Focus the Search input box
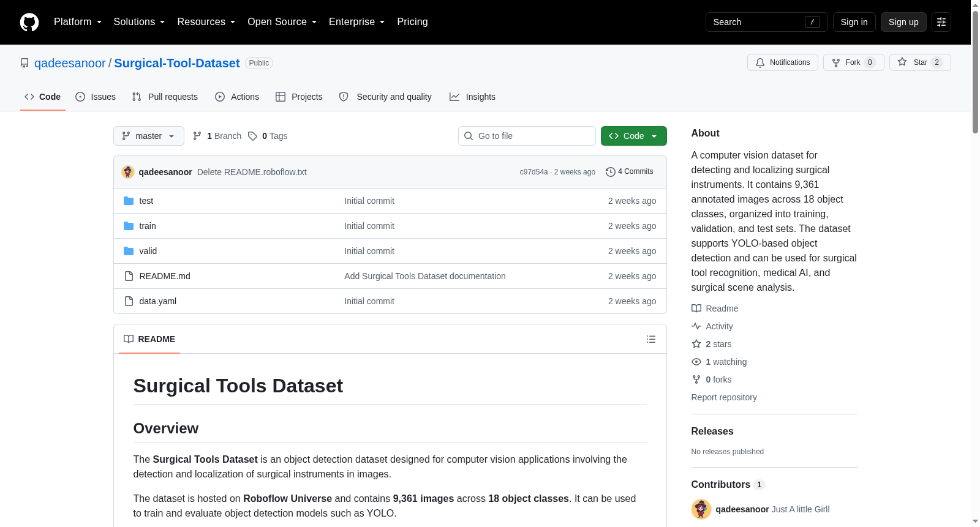This screenshot has width=980, height=527. click(x=766, y=22)
